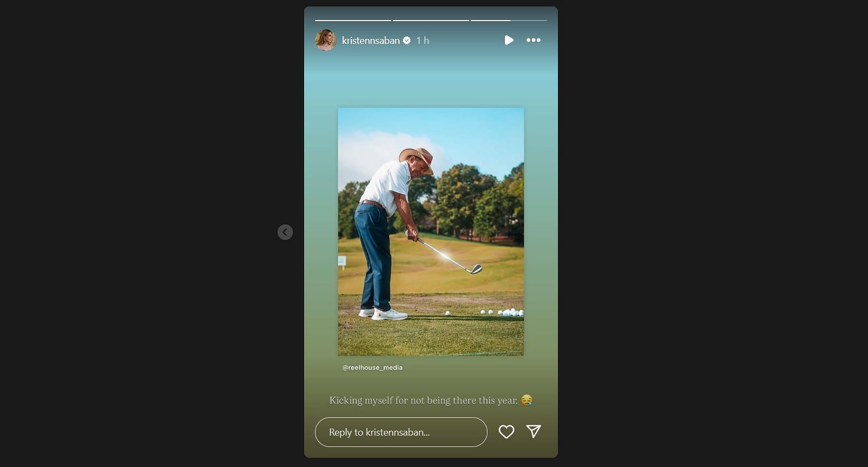Viewport: 868px width, 467px height.
Task: Click the golfer's straw hat in photo
Action: pos(417,159)
